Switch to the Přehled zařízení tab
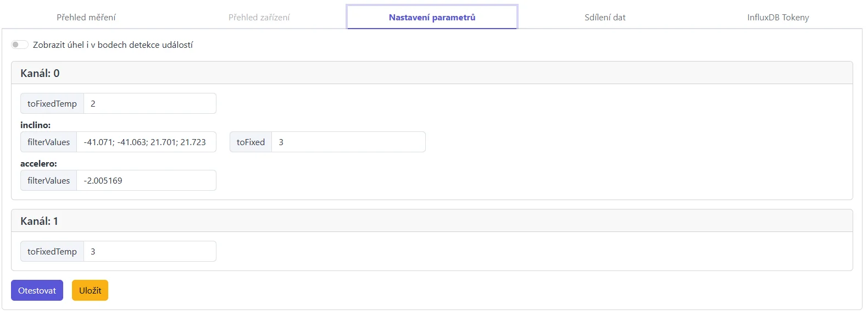Image resolution: width=868 pixels, height=315 pixels. (259, 18)
